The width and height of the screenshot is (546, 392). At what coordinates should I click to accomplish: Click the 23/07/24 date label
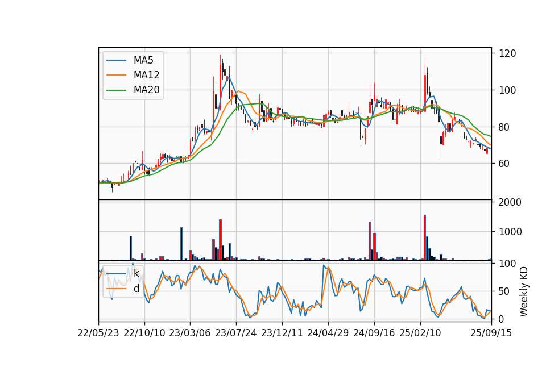tap(235, 333)
